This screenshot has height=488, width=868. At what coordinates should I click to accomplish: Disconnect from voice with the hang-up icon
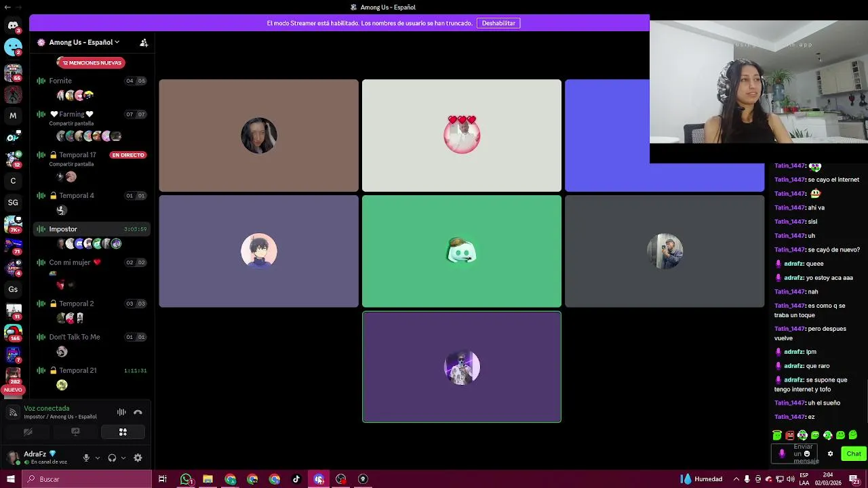(x=138, y=412)
